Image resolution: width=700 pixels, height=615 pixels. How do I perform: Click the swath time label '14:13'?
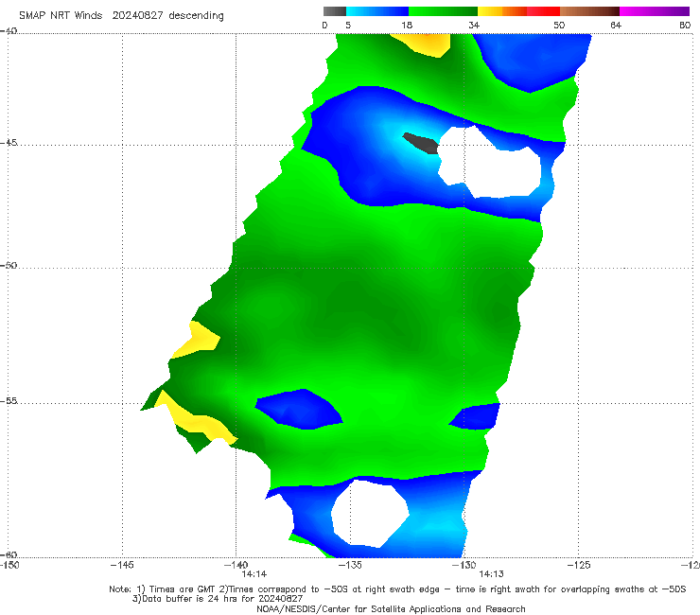point(492,574)
